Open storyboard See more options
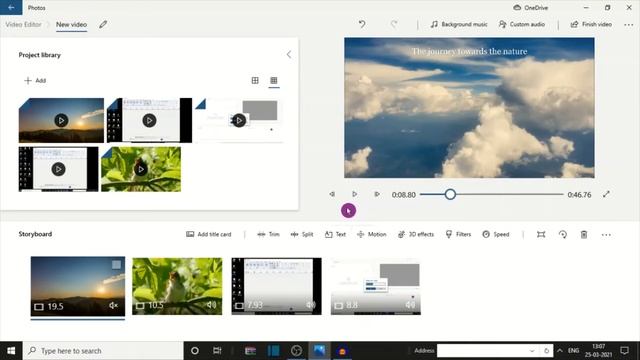This screenshot has width=640, height=360. pos(606,235)
